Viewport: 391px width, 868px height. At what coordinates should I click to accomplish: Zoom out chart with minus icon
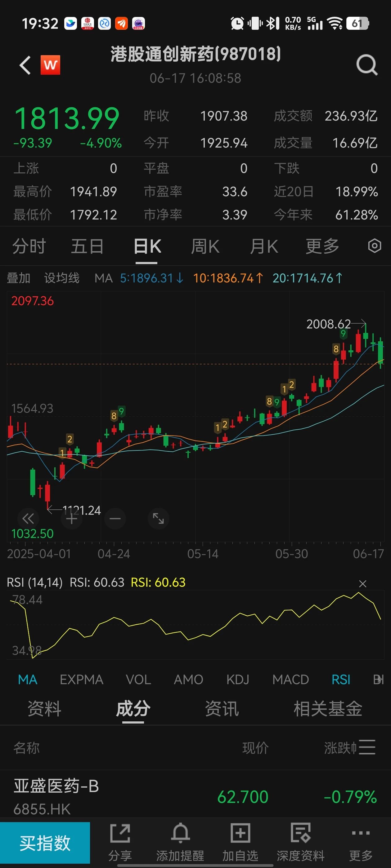[115, 518]
